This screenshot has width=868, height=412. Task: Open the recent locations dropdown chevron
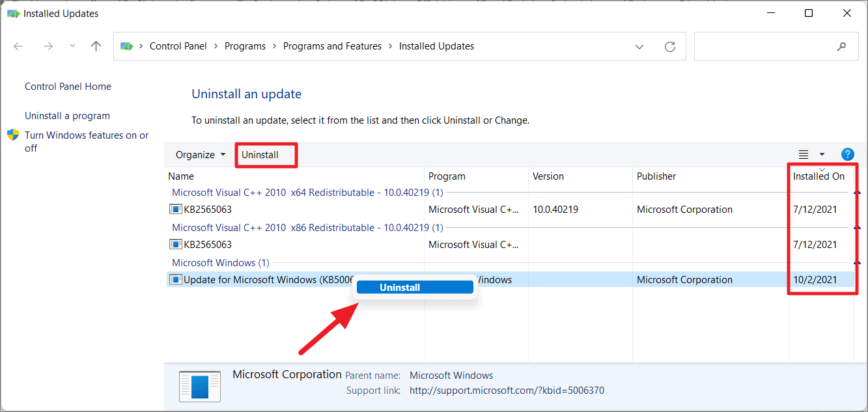[72, 46]
